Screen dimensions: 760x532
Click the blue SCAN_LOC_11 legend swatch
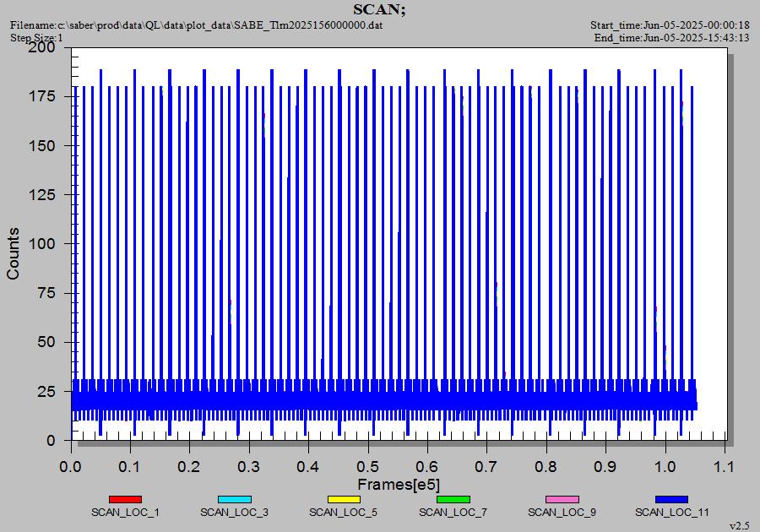(x=672, y=499)
